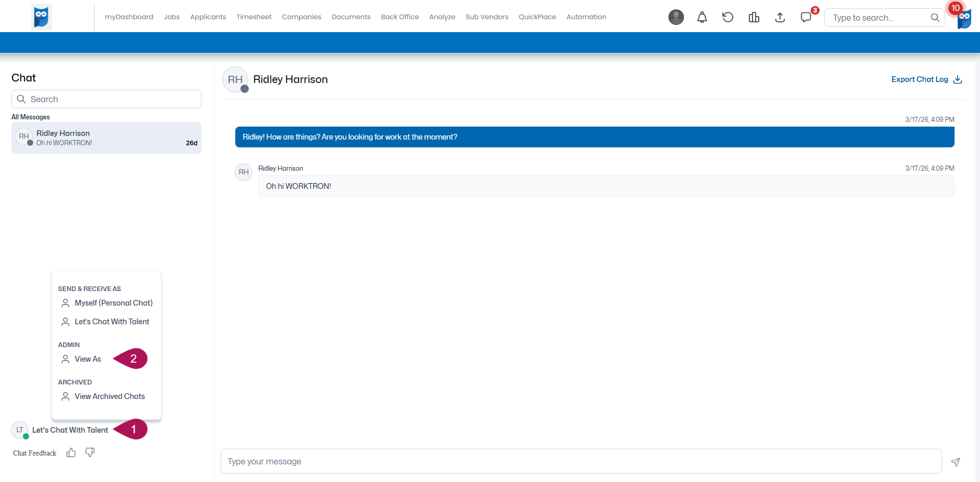Open Documents menu
Screen dimensions: 980x482
tap(351, 17)
